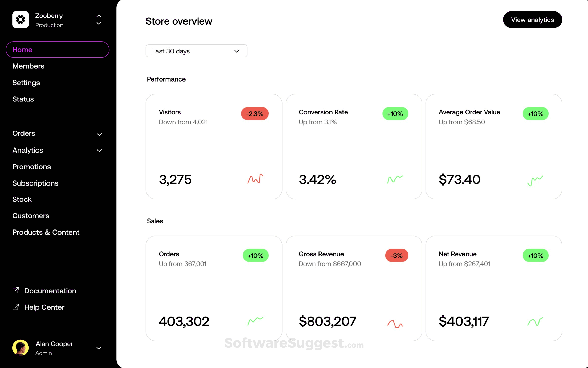Click the Gross Revenue red sparkline icon
Screen dimensions: 588x368
[x=395, y=324]
